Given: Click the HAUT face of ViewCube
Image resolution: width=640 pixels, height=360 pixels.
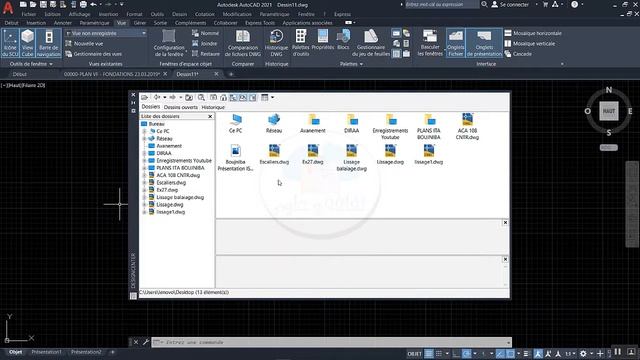Looking at the screenshot, I should click(609, 111).
